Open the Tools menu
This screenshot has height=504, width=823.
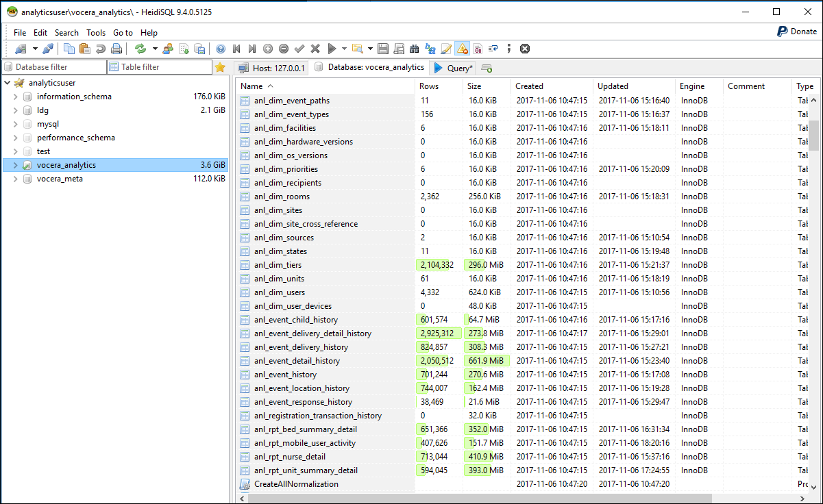pyautogui.click(x=96, y=32)
